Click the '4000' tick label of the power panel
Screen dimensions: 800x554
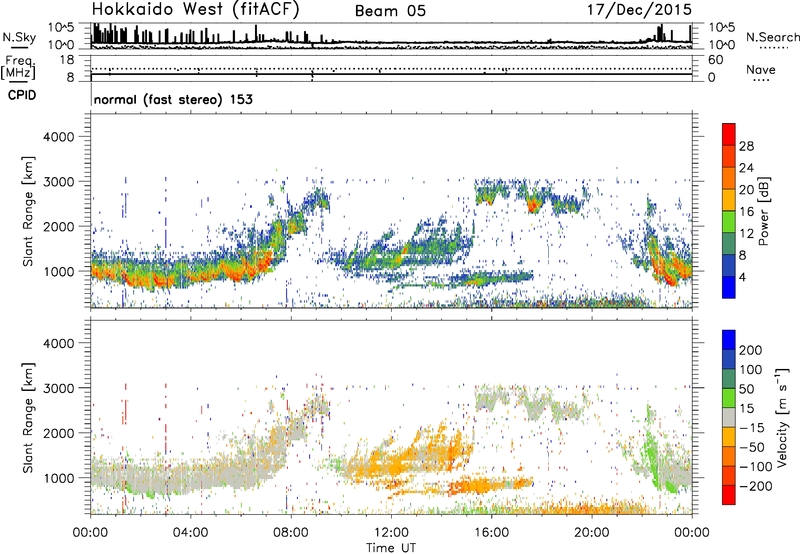coord(58,137)
